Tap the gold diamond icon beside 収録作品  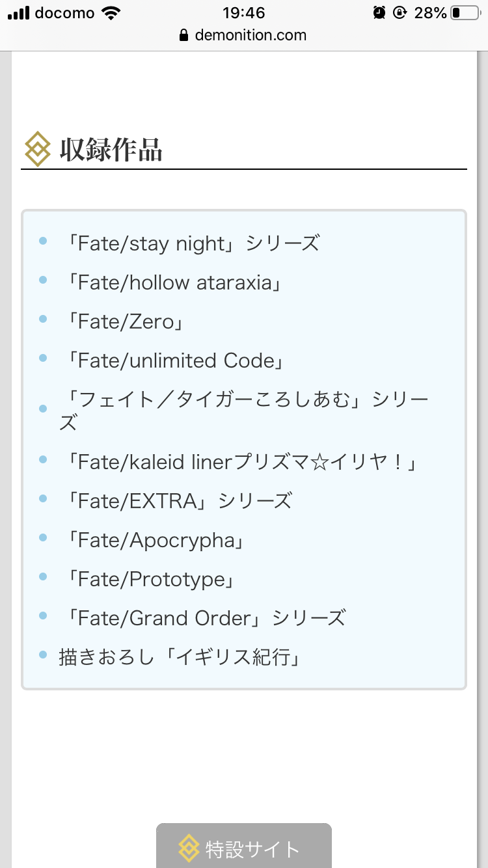37,150
